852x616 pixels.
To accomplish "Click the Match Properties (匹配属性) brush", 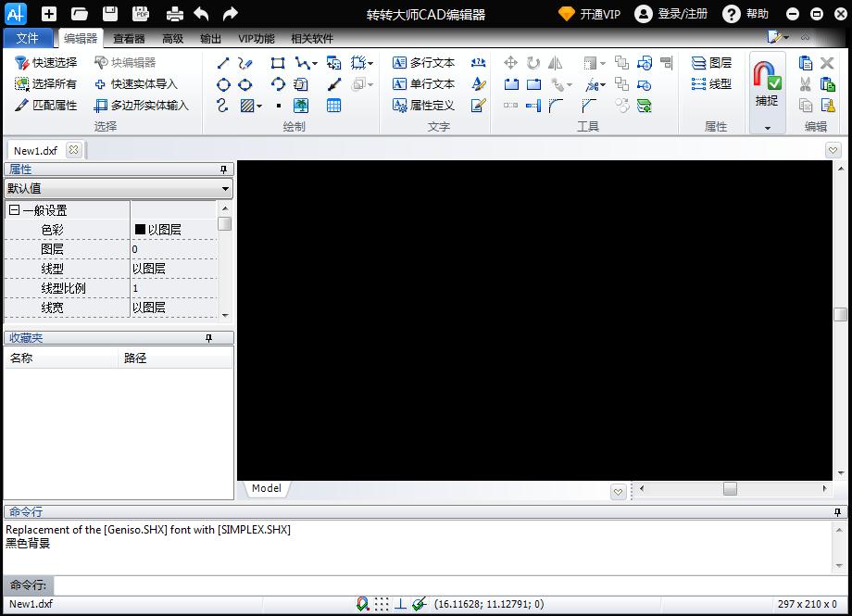I will click(46, 106).
